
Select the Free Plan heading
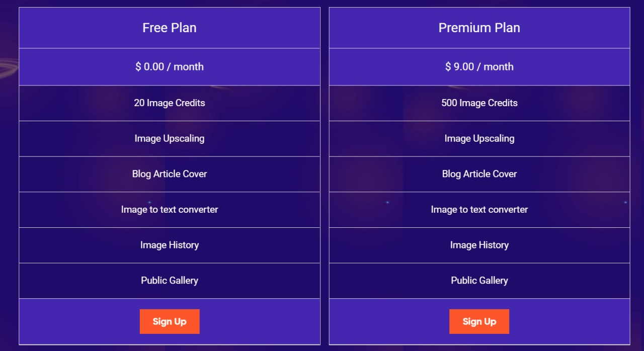coord(170,28)
